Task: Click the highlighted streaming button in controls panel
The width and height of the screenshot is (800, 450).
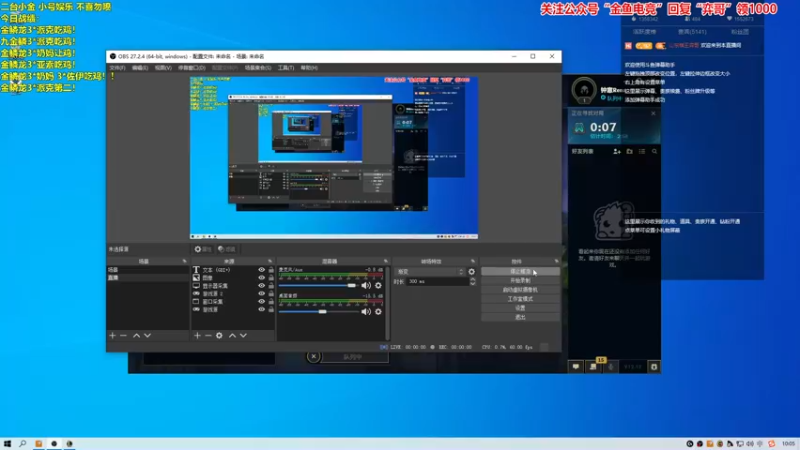Action: (x=520, y=271)
